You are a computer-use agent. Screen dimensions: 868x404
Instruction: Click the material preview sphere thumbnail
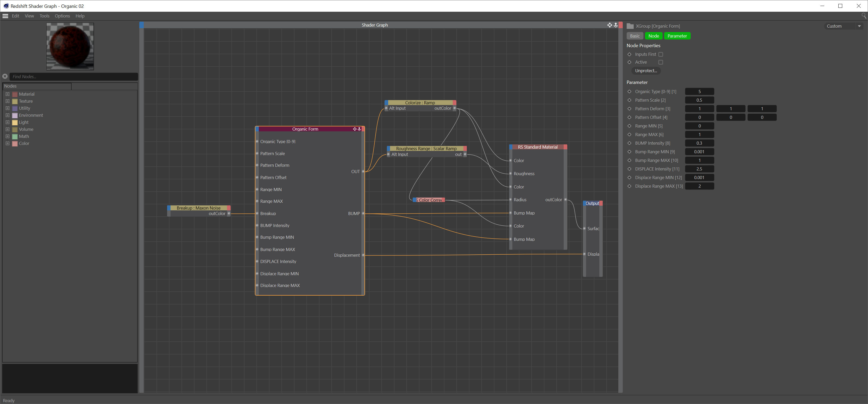tap(70, 47)
